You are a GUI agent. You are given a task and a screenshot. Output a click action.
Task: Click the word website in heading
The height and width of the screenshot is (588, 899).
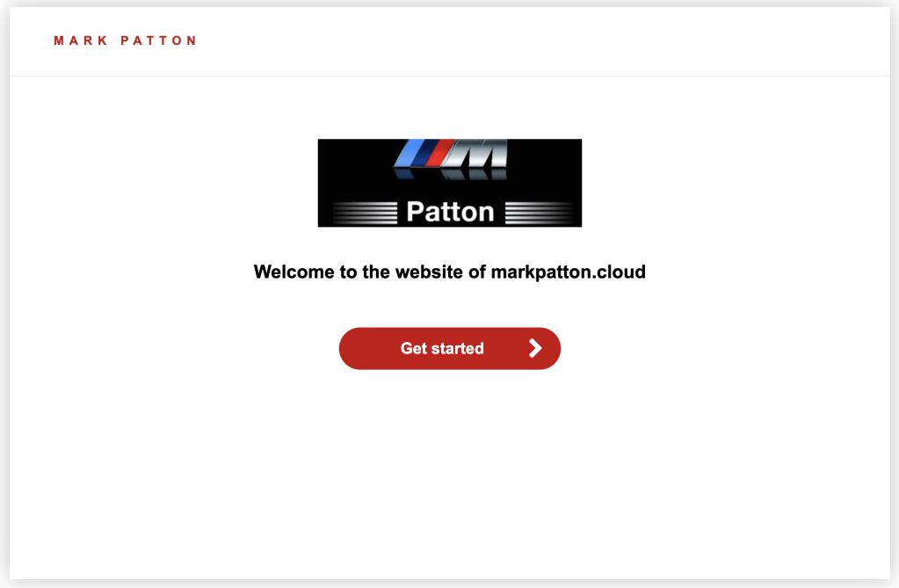point(430,272)
